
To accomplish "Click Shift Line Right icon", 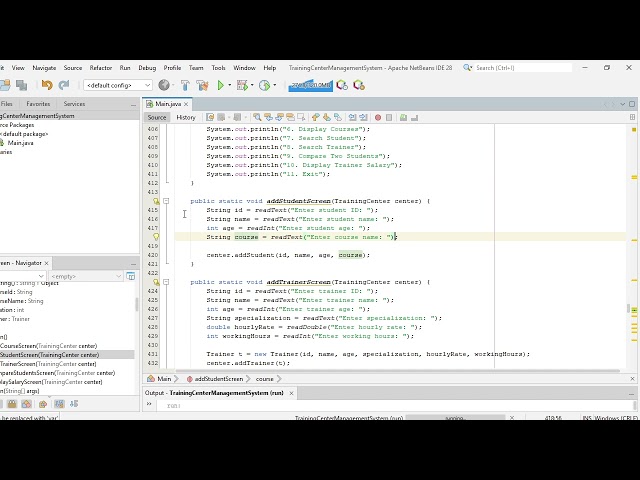I will click(363, 118).
